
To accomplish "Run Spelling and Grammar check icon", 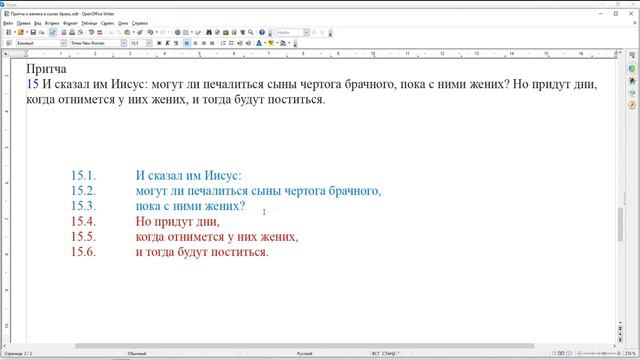I will pos(91,32).
